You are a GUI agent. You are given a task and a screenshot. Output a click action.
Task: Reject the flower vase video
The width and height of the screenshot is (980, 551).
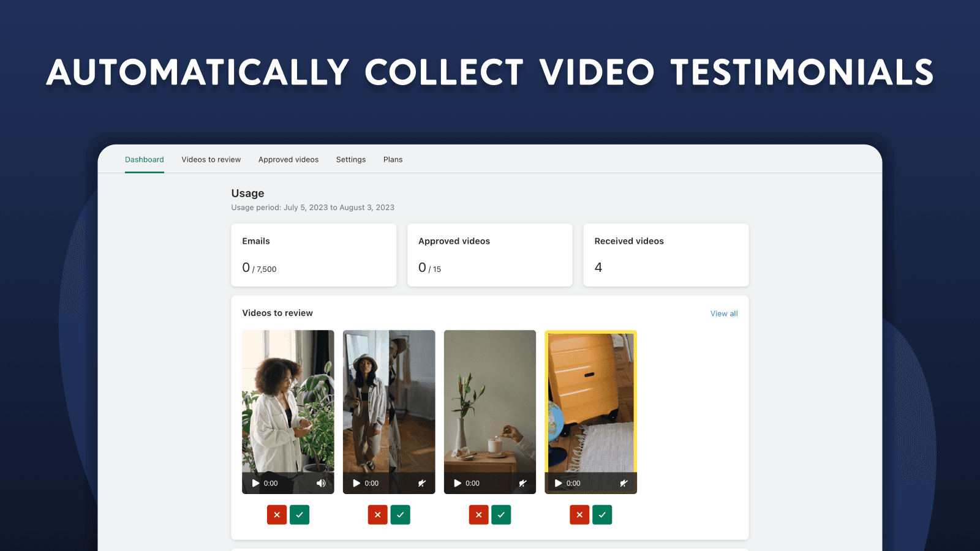(x=479, y=515)
